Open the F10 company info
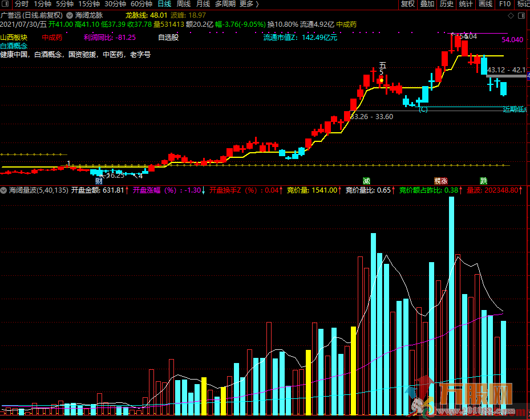Image resolution: width=530 pixels, height=420 pixels. point(504,4)
